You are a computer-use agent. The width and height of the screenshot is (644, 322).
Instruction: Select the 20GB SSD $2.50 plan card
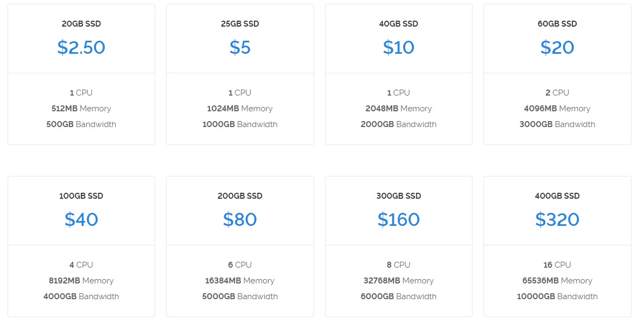click(x=81, y=74)
